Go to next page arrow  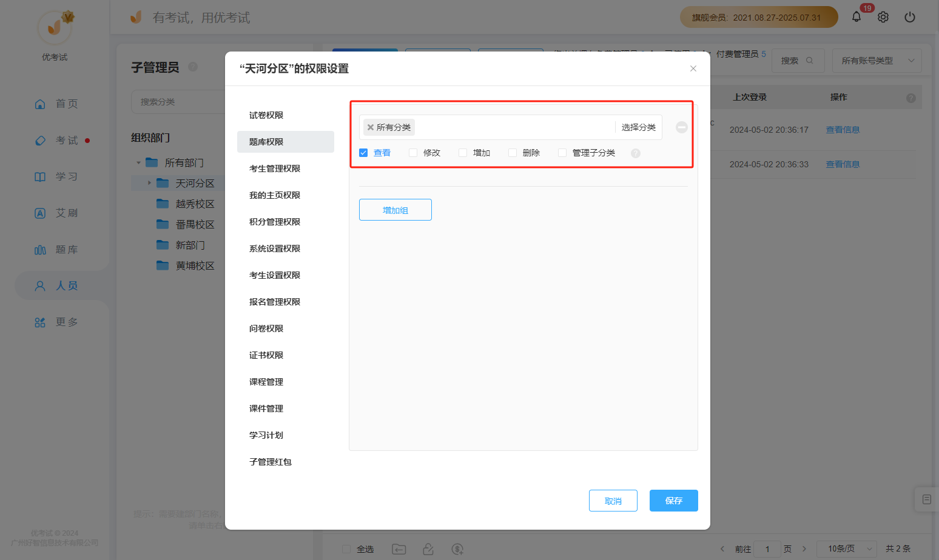pos(804,549)
